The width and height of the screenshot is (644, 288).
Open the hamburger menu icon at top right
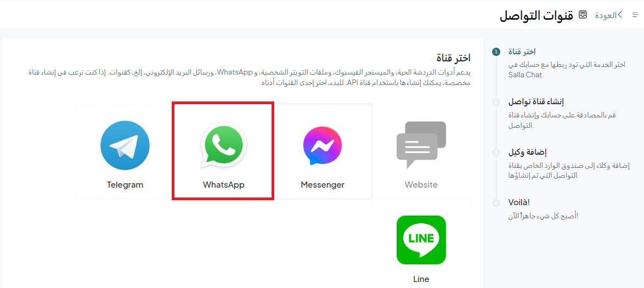(x=635, y=15)
